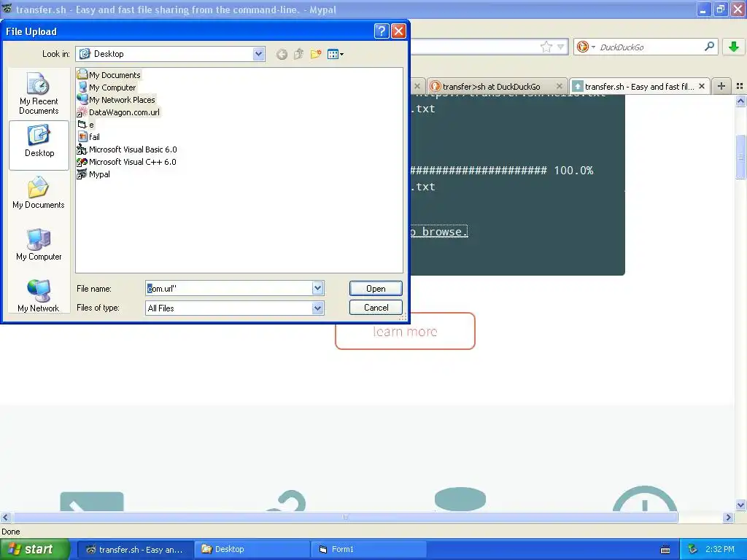Click the search magnifier icon

(x=709, y=46)
